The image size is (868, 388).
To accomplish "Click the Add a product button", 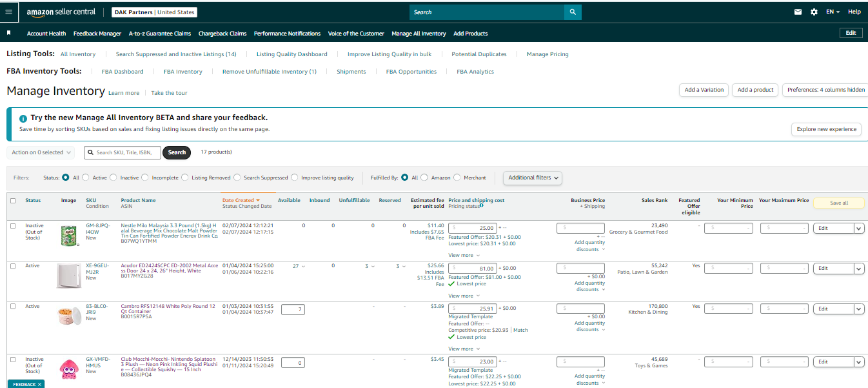I will pos(755,90).
